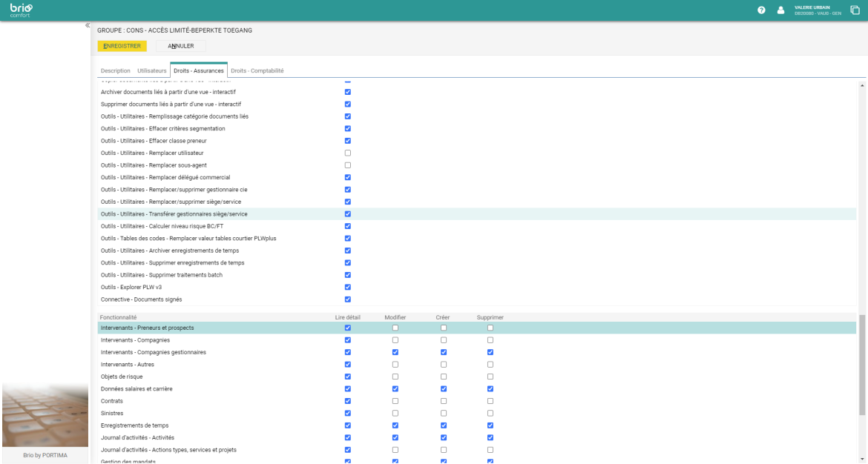Image resolution: width=868 pixels, height=464 pixels.
Task: Save changes with the Enregistrer button
Action: (122, 46)
